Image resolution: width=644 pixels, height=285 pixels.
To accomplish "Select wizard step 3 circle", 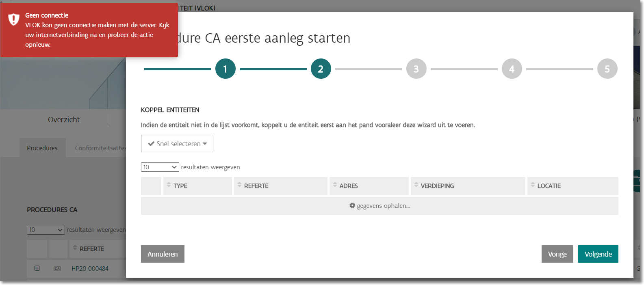I will click(416, 69).
